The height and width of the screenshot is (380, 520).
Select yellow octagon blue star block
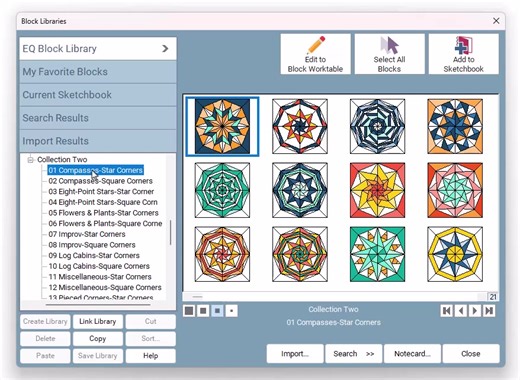455,254
